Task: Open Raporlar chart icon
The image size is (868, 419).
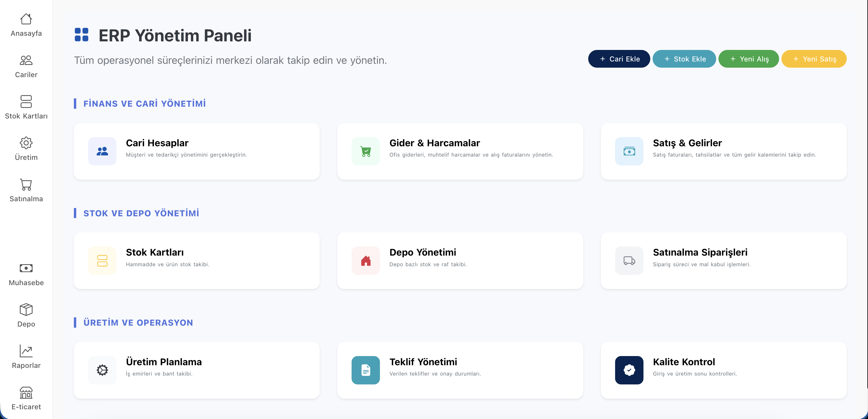Action: [x=26, y=351]
